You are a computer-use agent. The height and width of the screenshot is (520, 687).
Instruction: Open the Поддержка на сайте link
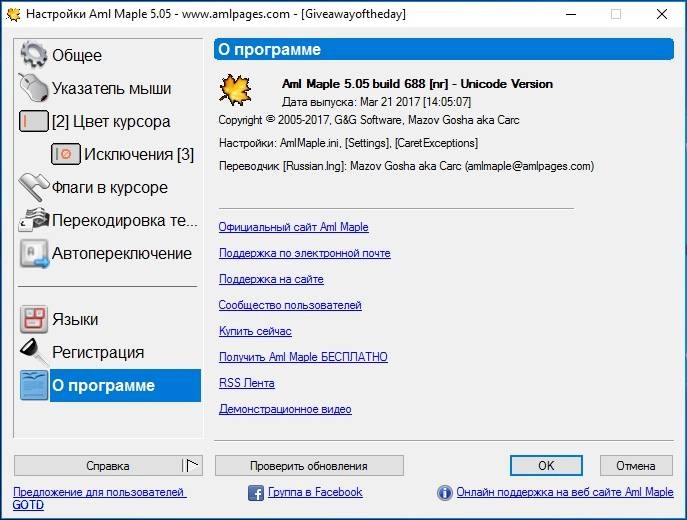[271, 279]
